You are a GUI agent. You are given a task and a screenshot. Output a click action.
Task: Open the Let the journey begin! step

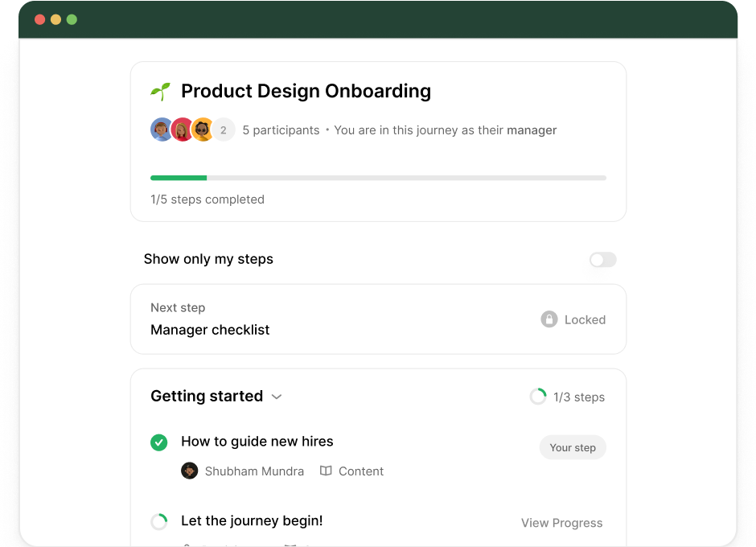coord(252,520)
